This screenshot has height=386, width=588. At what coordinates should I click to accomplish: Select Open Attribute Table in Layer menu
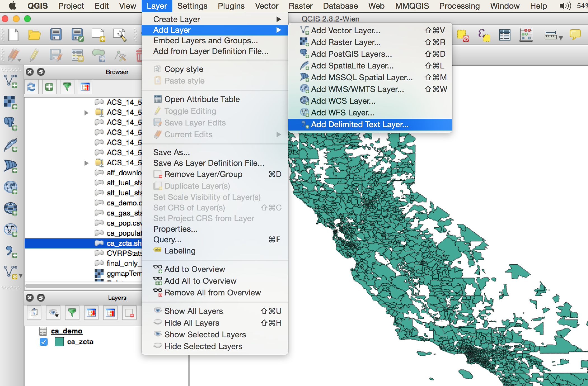215,99
